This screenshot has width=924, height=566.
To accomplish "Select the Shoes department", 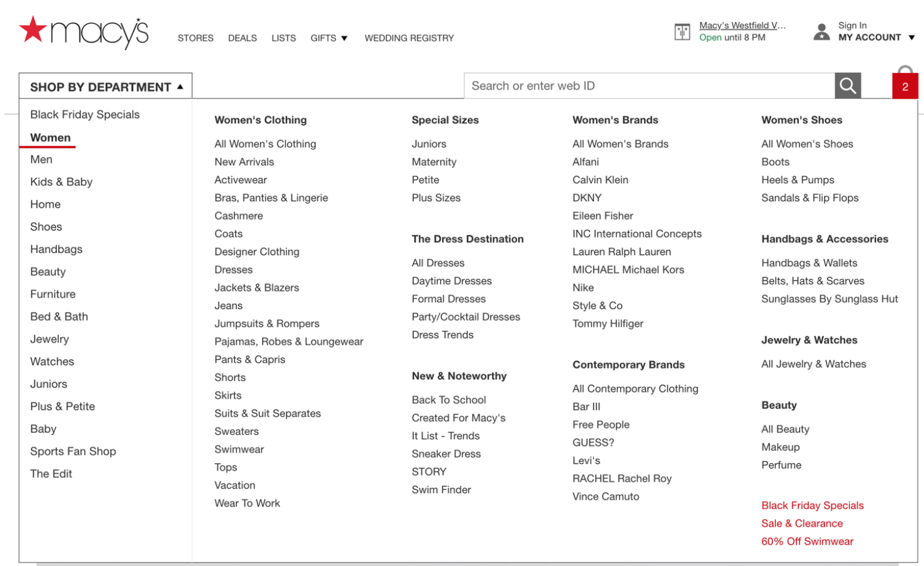I will pos(46,227).
